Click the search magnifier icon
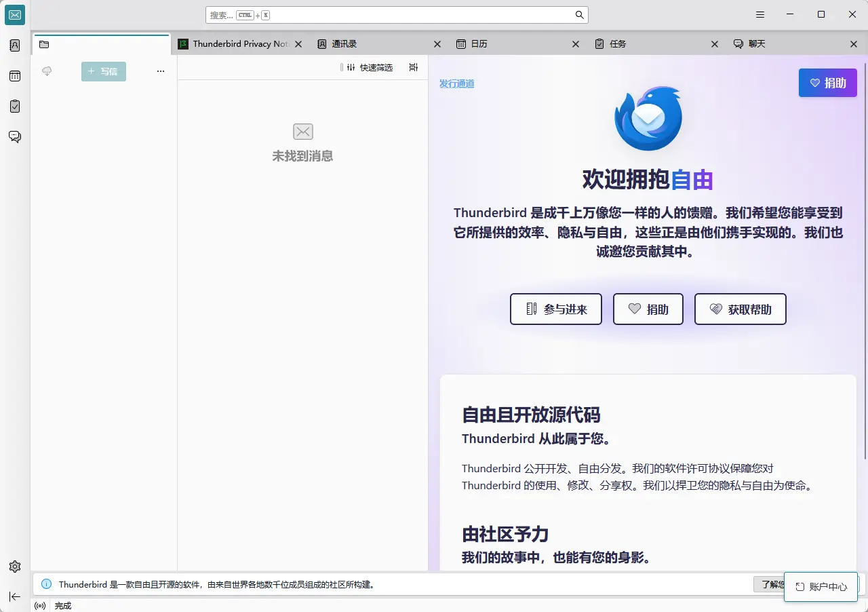Viewport: 868px width, 612px height. 580,15
